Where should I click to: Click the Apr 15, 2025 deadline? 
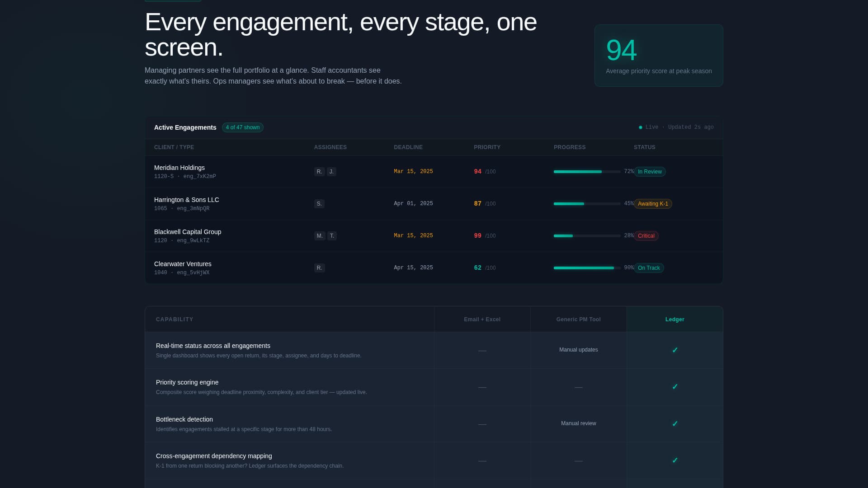tap(413, 268)
